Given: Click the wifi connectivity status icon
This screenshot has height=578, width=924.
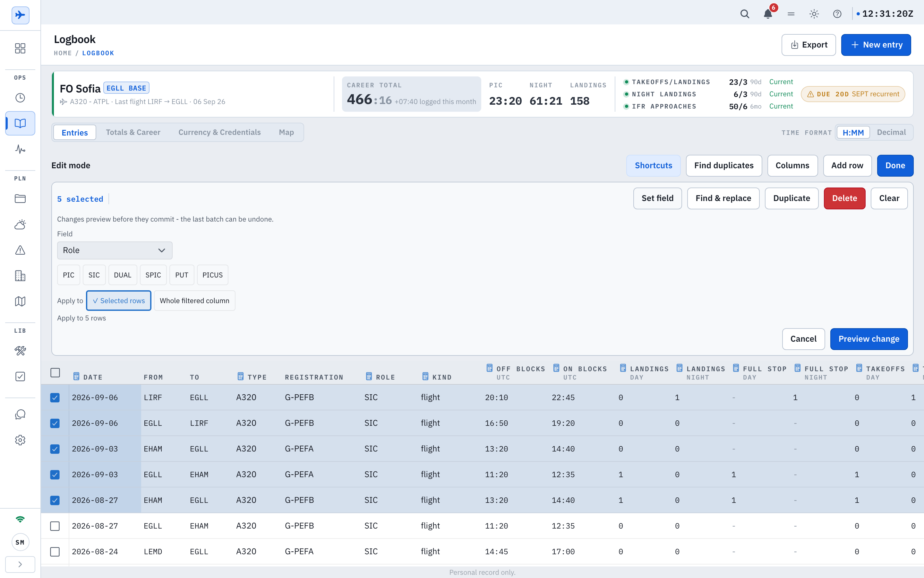Looking at the screenshot, I should tap(20, 519).
